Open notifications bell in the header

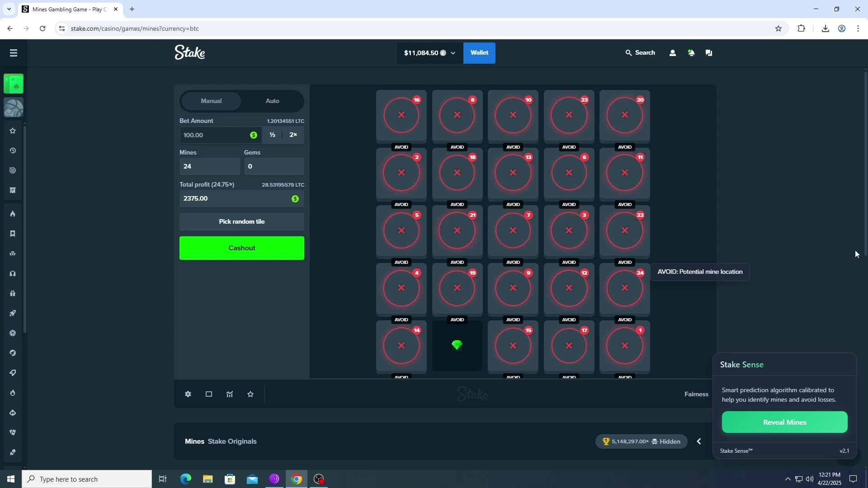691,52
